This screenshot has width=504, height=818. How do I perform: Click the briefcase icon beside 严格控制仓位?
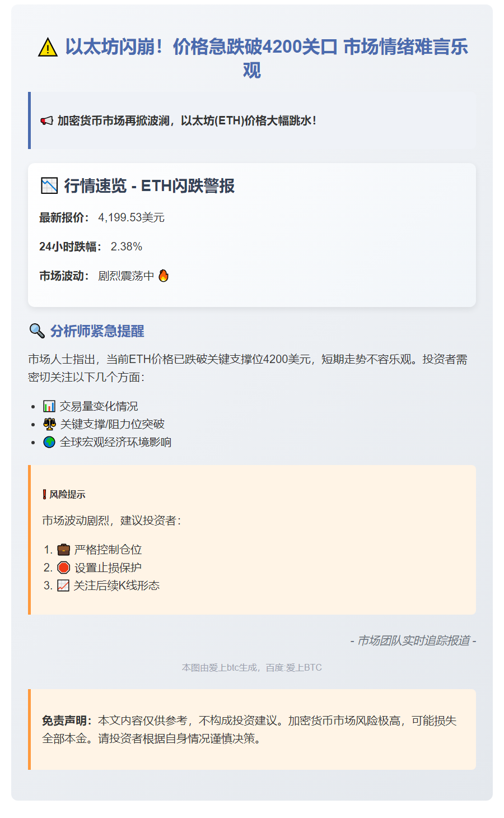(x=64, y=550)
